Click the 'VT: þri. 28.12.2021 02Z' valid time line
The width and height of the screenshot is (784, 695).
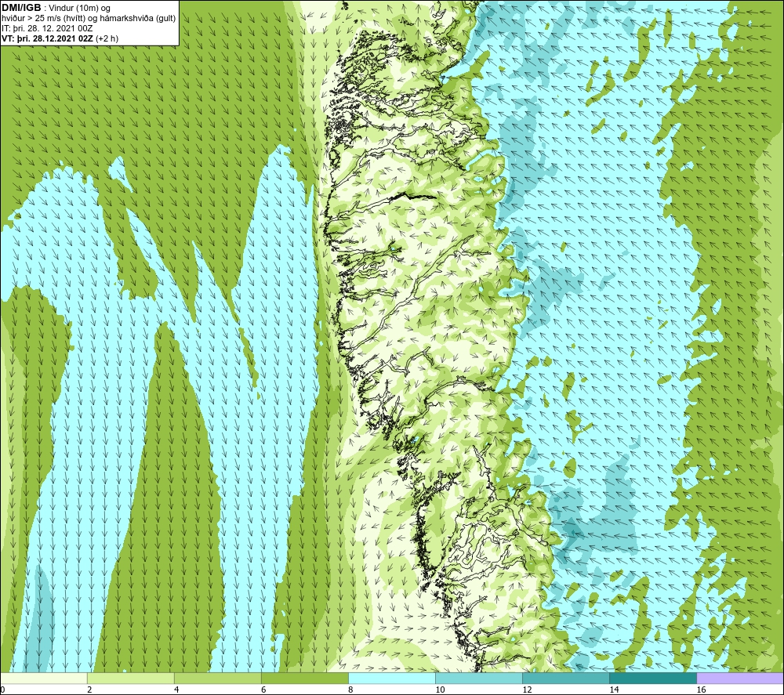click(x=60, y=38)
